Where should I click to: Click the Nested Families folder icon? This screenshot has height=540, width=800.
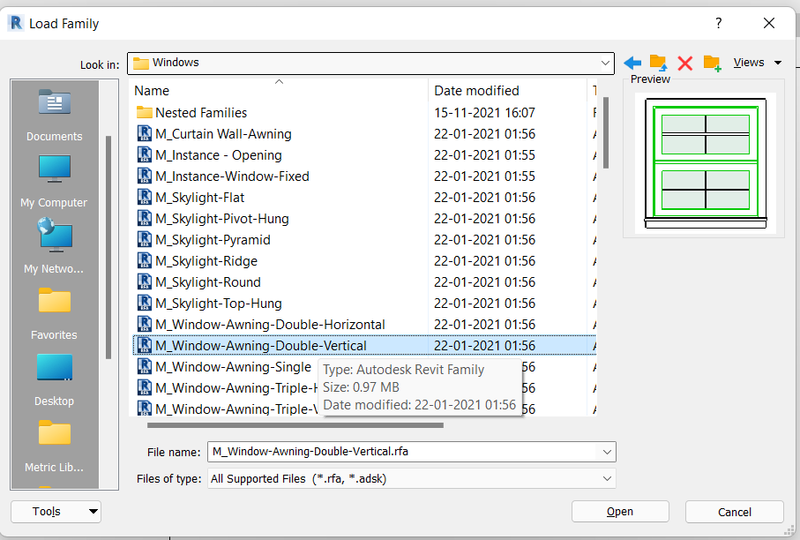(144, 112)
